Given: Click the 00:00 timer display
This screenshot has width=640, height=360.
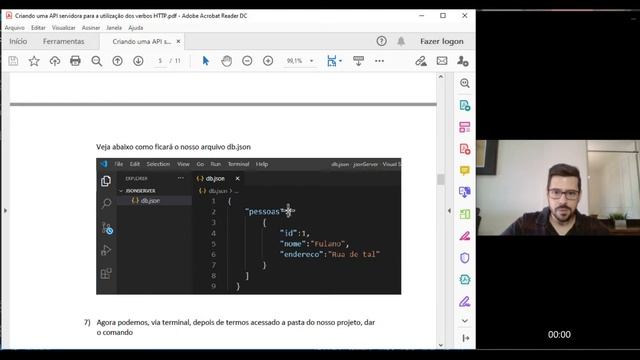Looking at the screenshot, I should tap(559, 335).
